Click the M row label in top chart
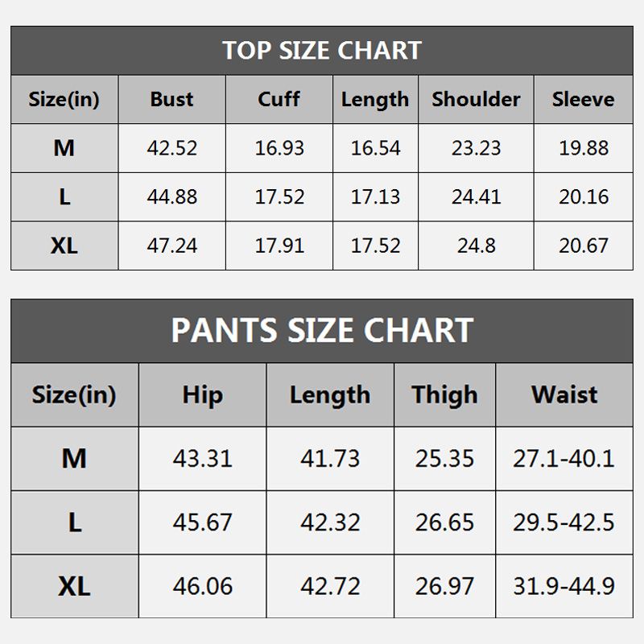This screenshot has width=644, height=644. click(x=64, y=148)
